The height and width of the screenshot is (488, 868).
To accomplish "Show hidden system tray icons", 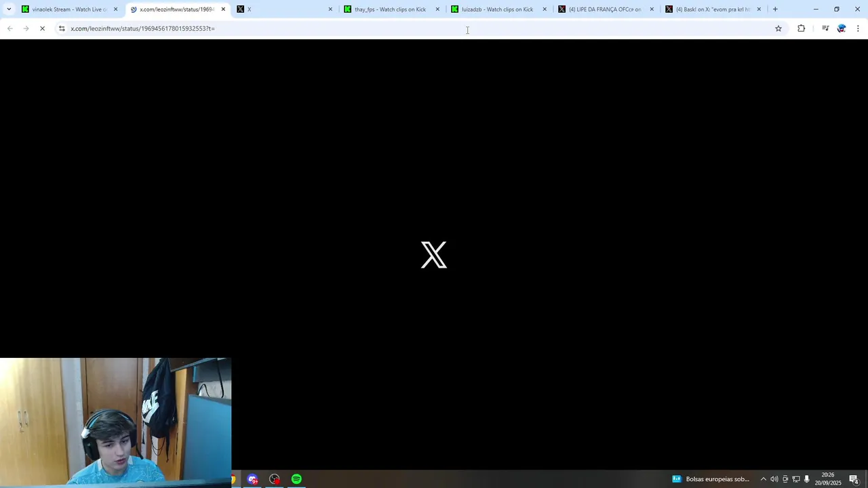I will pyautogui.click(x=763, y=479).
